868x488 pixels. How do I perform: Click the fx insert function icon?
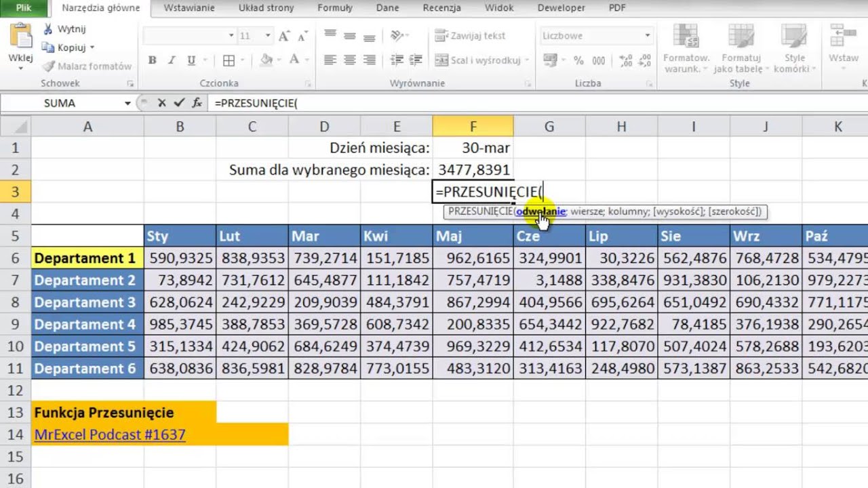(197, 103)
